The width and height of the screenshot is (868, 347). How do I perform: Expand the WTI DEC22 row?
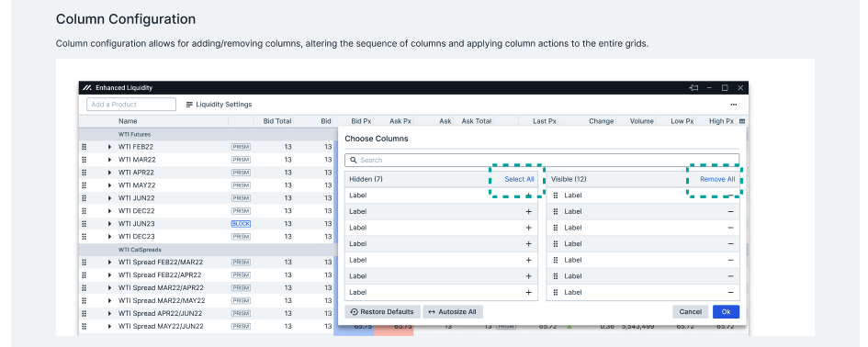(x=109, y=211)
